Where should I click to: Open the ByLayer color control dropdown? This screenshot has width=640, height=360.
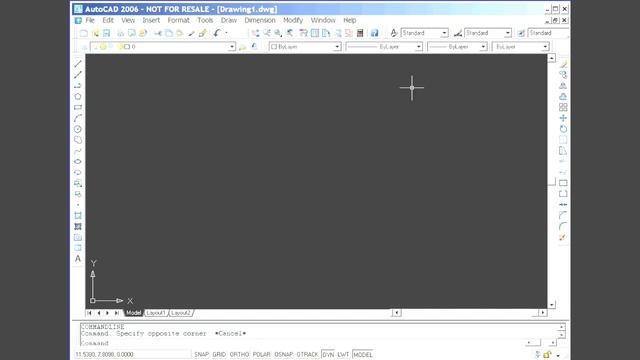pos(337,47)
